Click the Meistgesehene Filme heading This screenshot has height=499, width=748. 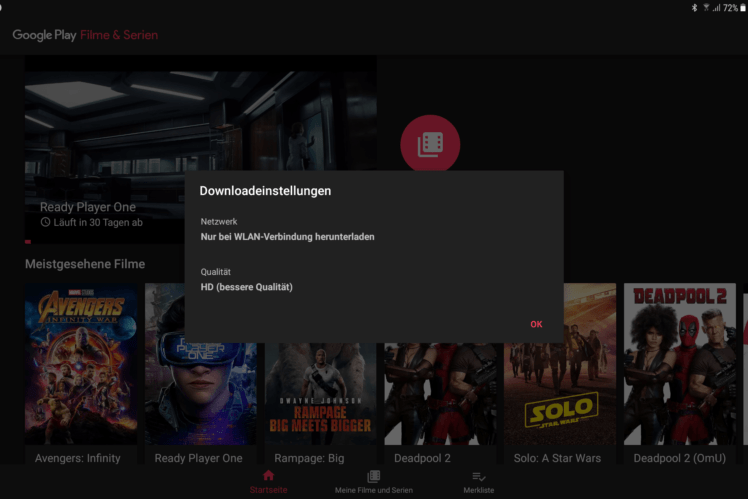tap(85, 264)
